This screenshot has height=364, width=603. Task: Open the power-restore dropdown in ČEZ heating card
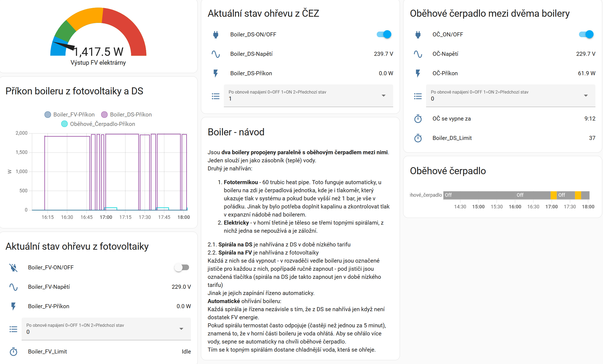(x=308, y=96)
